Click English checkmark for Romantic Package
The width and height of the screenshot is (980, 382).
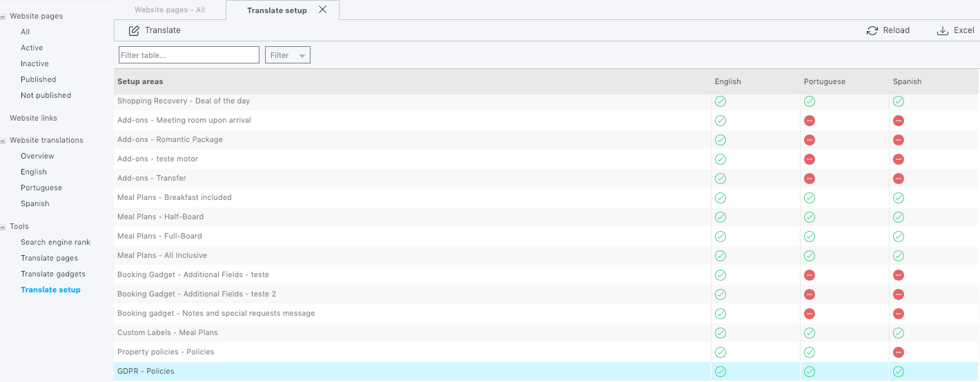click(x=721, y=140)
